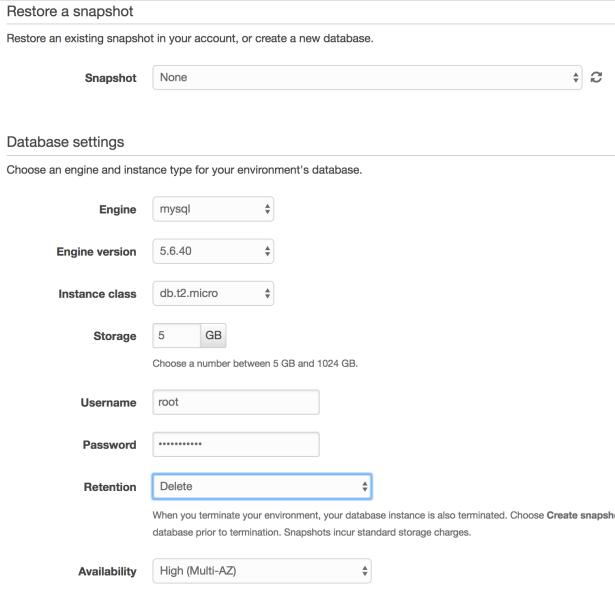The image size is (615, 603).
Task: Click the Password field label
Action: (x=109, y=444)
